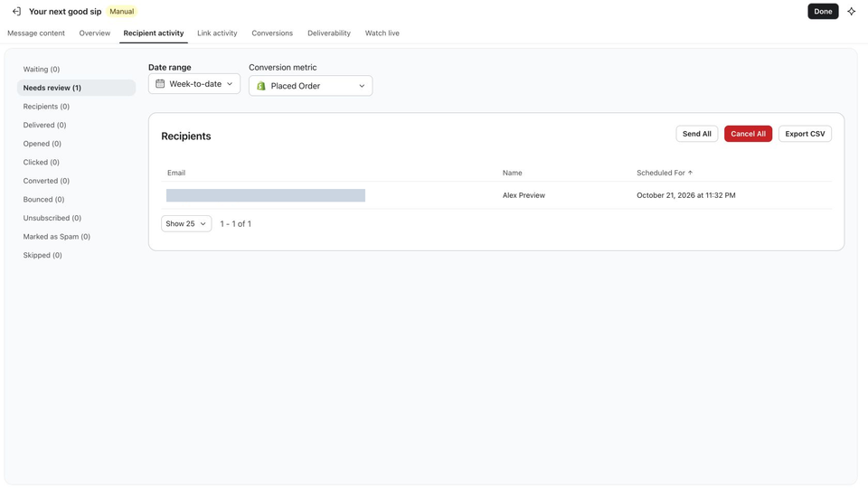
Task: Open the Week-to-date date range dropdown
Action: (x=194, y=83)
